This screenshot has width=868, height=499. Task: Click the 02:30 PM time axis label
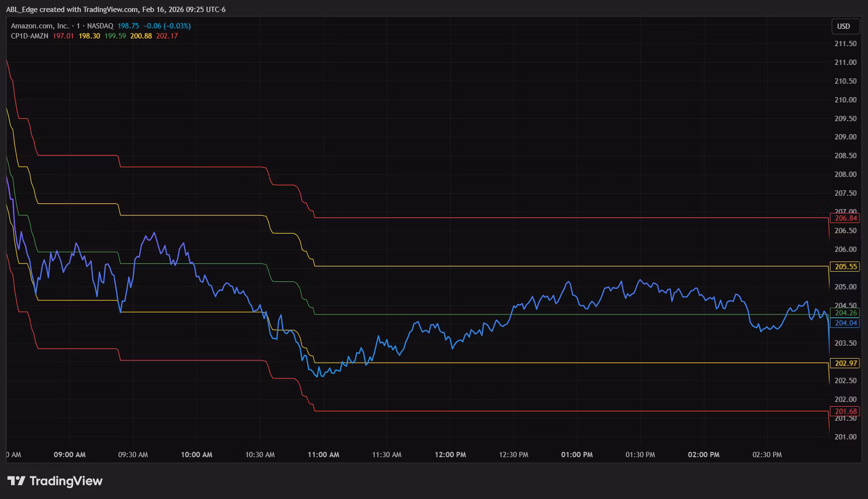pos(767,455)
